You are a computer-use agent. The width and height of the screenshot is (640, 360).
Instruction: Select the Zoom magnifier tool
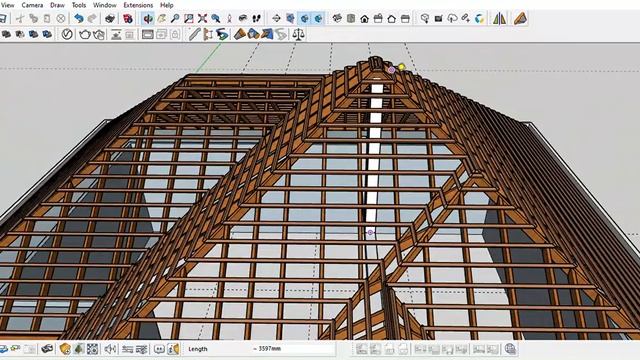175,18
